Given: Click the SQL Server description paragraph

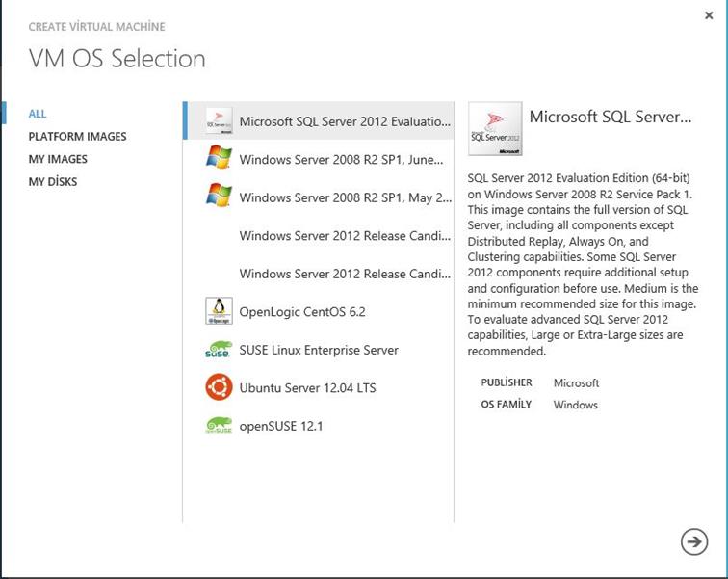Looking at the screenshot, I should [583, 264].
